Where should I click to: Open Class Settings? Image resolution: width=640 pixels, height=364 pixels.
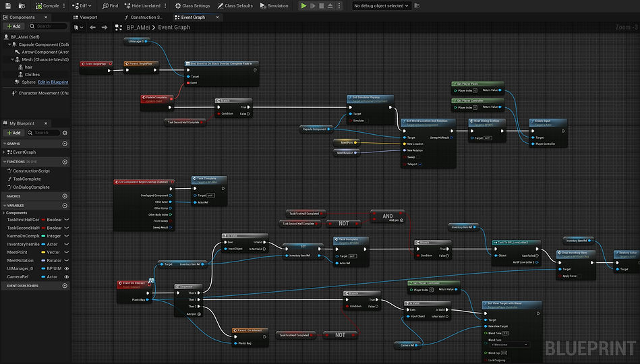coord(192,5)
